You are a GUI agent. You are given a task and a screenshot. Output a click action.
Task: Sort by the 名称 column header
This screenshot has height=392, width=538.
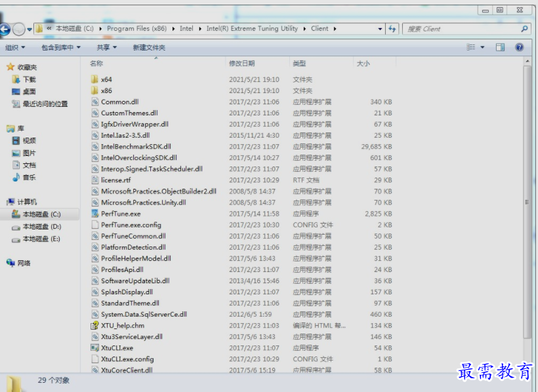[96, 63]
